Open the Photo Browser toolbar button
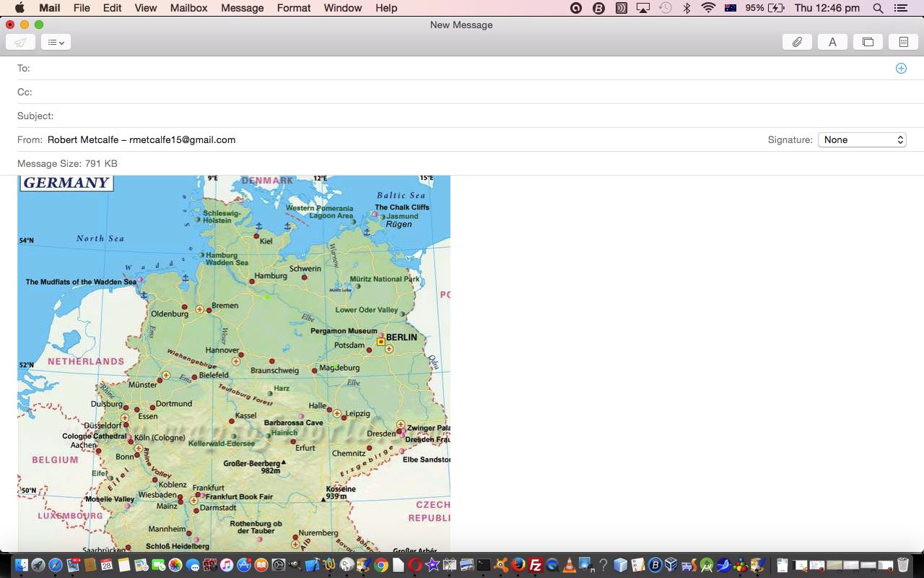 [868, 42]
